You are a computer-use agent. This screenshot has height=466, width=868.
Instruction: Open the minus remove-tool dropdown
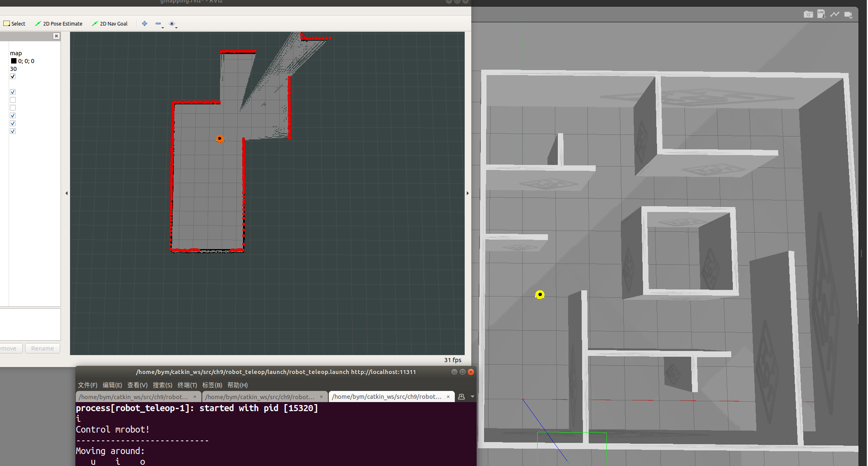coord(159,24)
